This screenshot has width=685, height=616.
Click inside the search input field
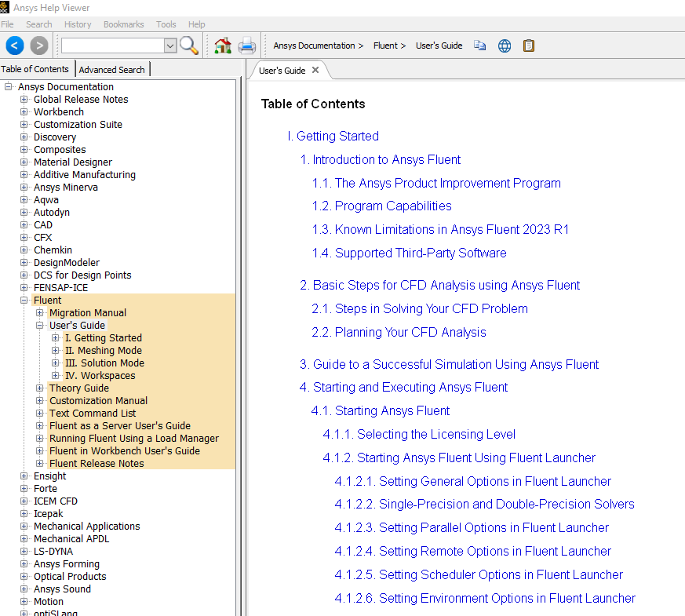pyautogui.click(x=112, y=46)
